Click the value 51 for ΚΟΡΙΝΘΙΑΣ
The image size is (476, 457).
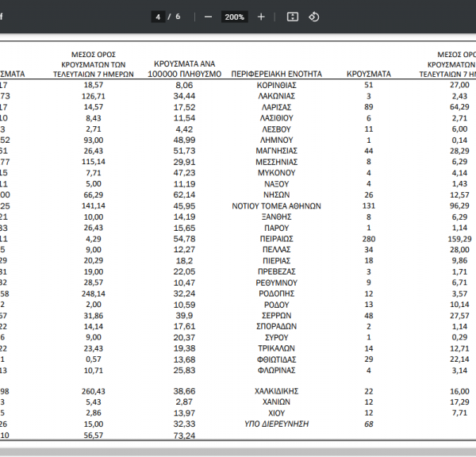click(x=369, y=85)
